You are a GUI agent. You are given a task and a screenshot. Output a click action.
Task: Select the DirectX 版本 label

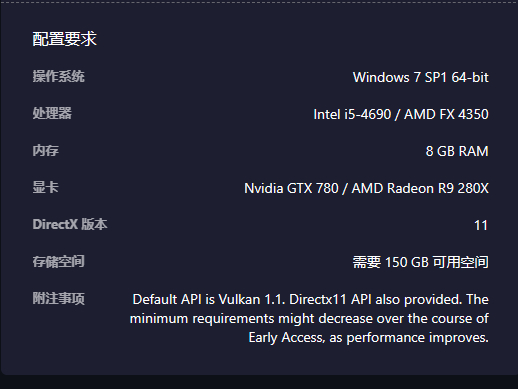70,224
